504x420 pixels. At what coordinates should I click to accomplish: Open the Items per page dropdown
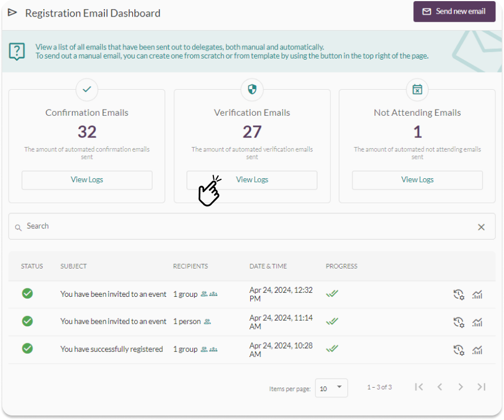point(331,388)
